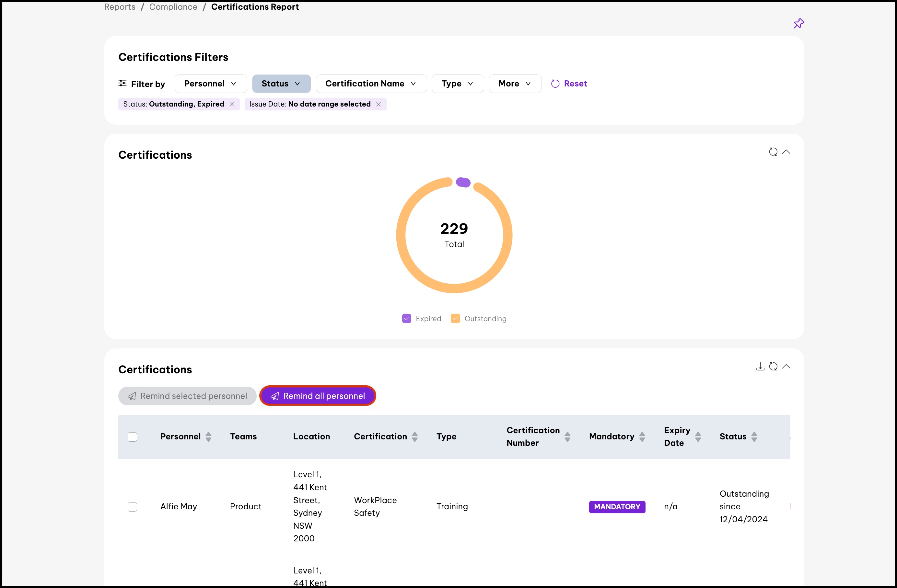Screen dimensions: 897x588
Task: Remove the Status filter chip
Action: (x=232, y=104)
